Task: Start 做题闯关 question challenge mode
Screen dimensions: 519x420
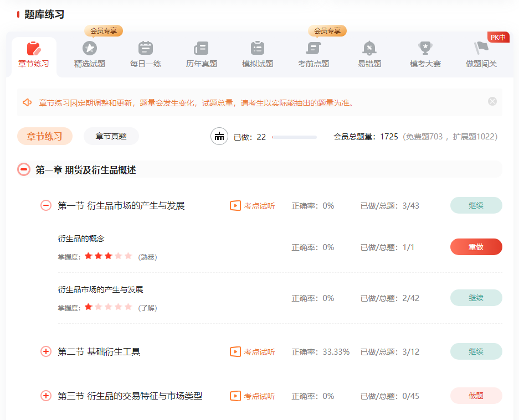Action: (x=481, y=53)
